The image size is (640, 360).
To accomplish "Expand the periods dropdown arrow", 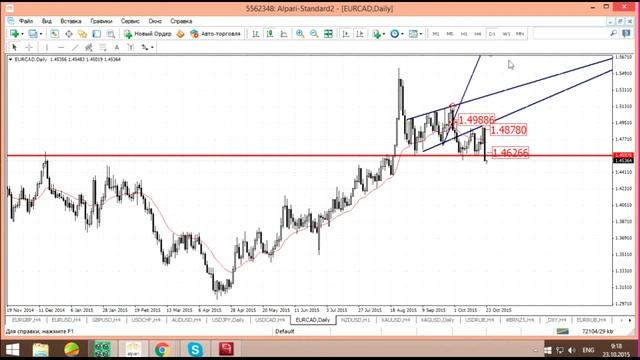I will click(x=402, y=34).
